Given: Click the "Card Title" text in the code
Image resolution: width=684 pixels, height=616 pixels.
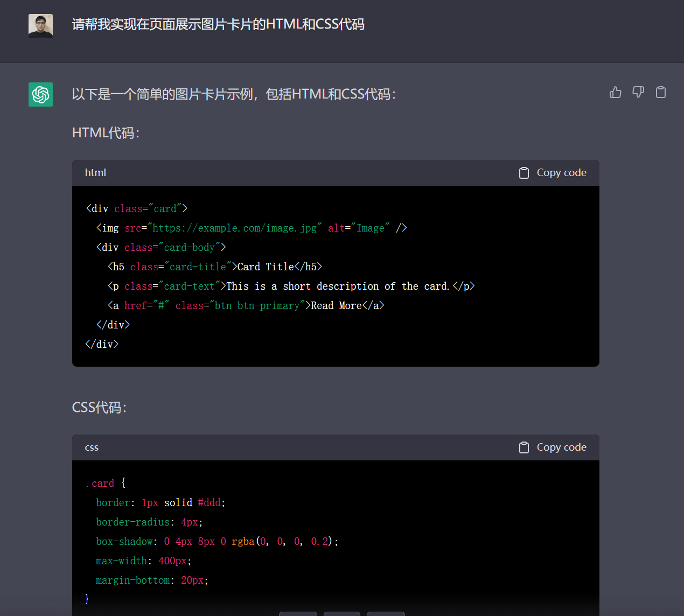Looking at the screenshot, I should 266,267.
